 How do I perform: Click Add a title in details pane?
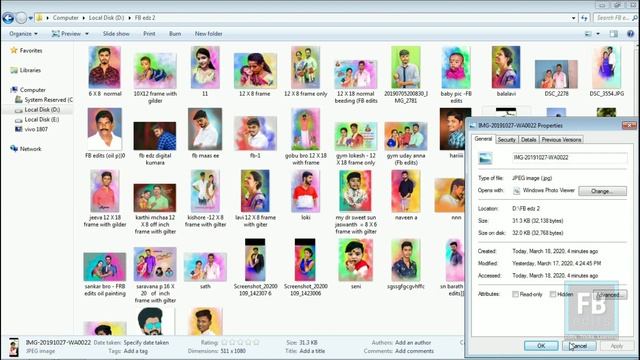tap(312, 351)
